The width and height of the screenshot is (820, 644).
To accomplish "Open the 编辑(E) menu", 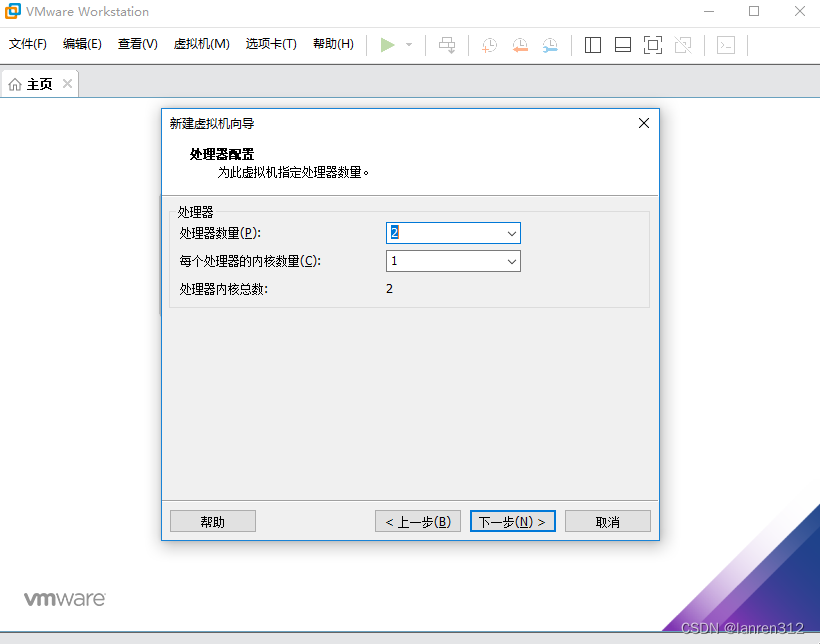I will coord(82,44).
